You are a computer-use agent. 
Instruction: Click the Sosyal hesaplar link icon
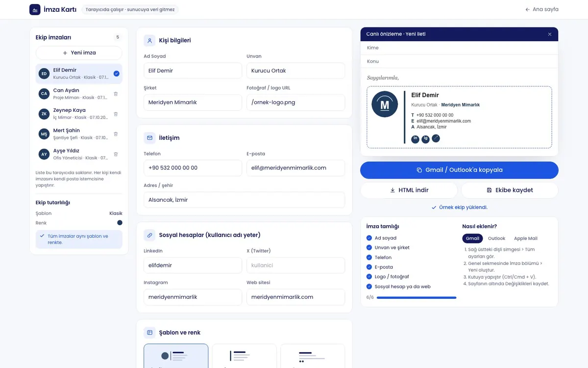click(149, 235)
